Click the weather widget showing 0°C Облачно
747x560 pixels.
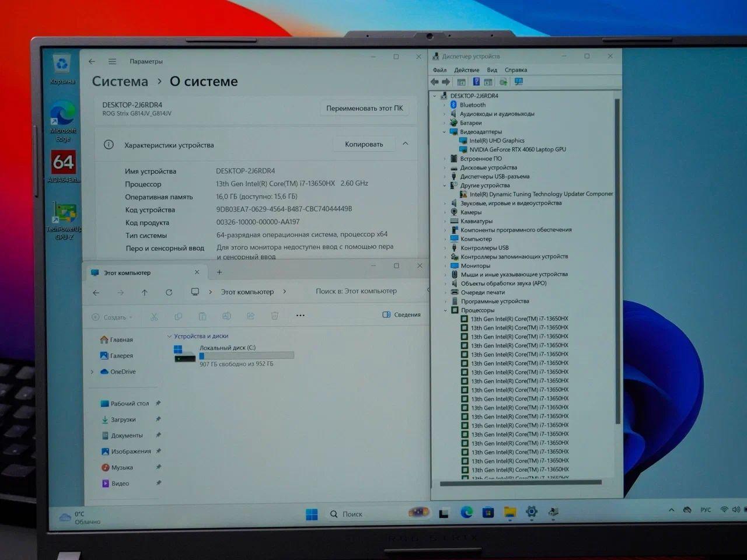point(80,518)
